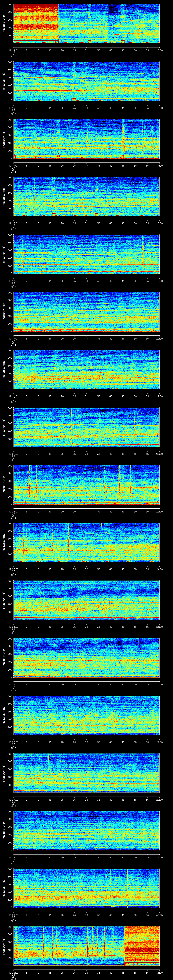Click the 25:00 end time label
173x980 pixels.
click(x=159, y=627)
